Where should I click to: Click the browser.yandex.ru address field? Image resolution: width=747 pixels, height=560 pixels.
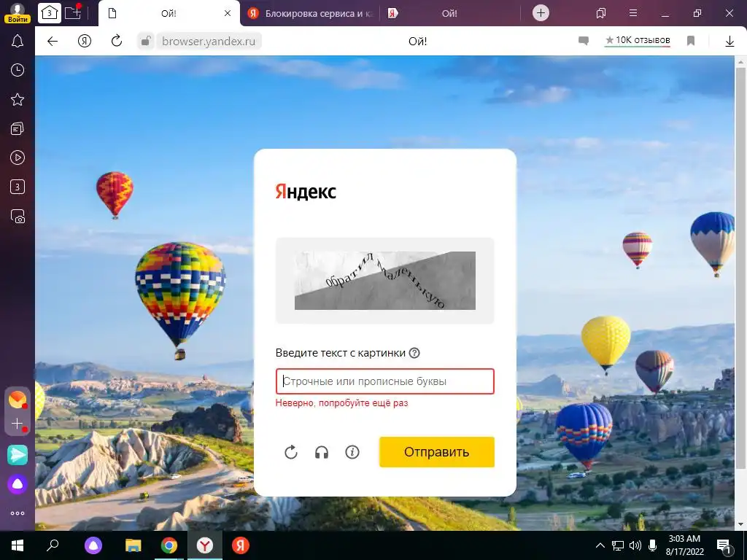click(209, 42)
